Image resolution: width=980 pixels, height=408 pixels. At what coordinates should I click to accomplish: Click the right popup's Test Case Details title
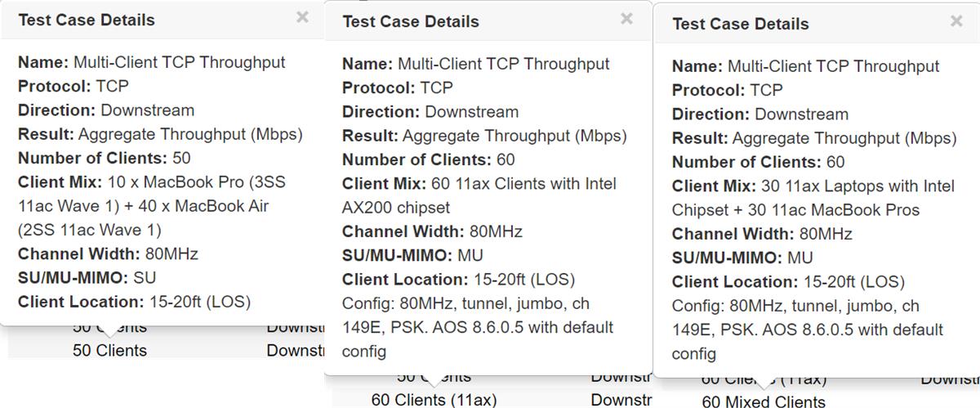(x=741, y=24)
